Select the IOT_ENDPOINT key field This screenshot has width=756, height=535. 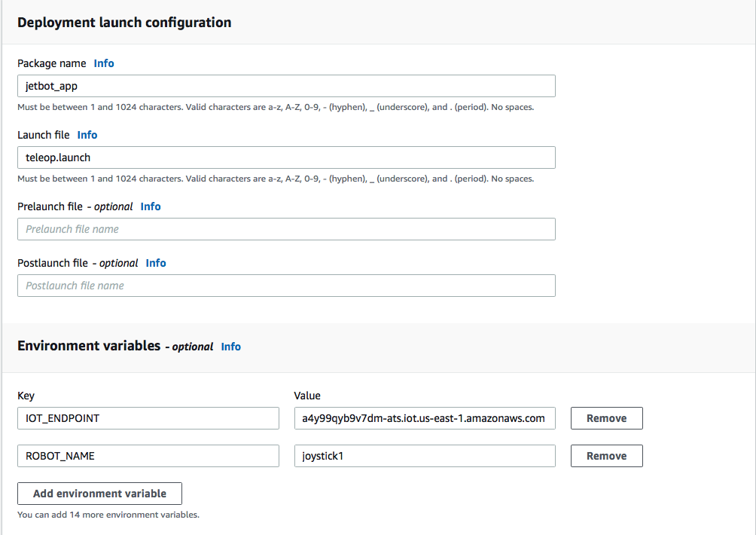(148, 418)
